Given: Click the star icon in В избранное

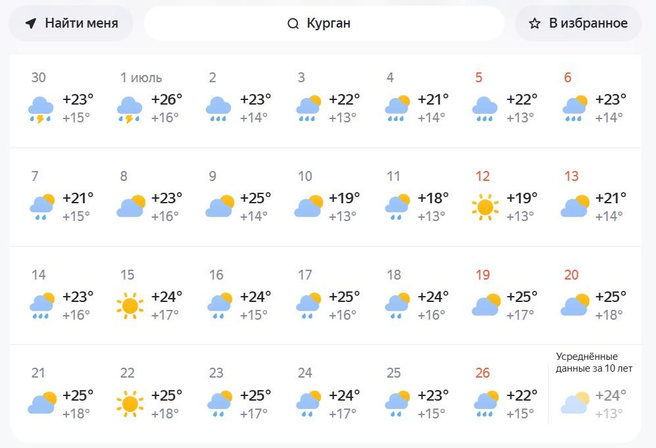Looking at the screenshot, I should click(x=535, y=23).
